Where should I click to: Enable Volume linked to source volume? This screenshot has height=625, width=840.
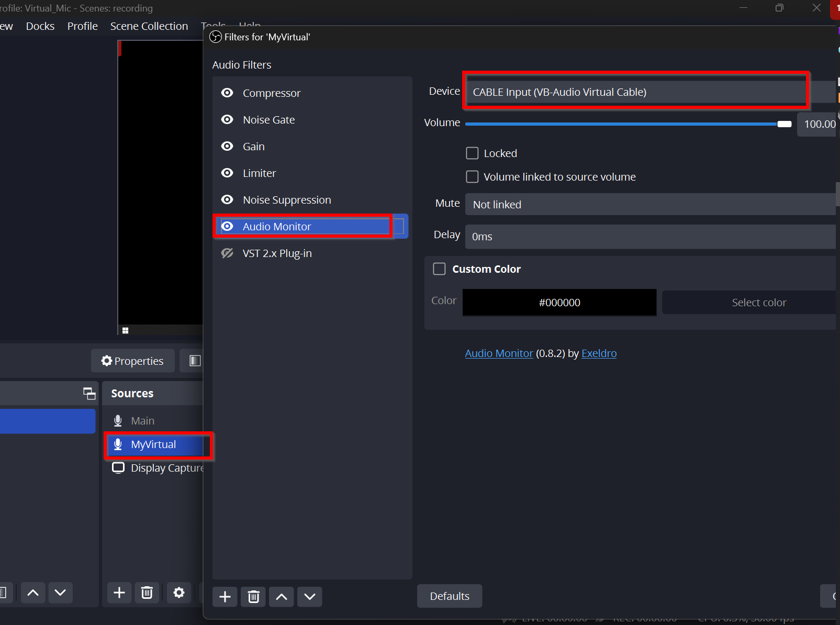[x=472, y=177]
